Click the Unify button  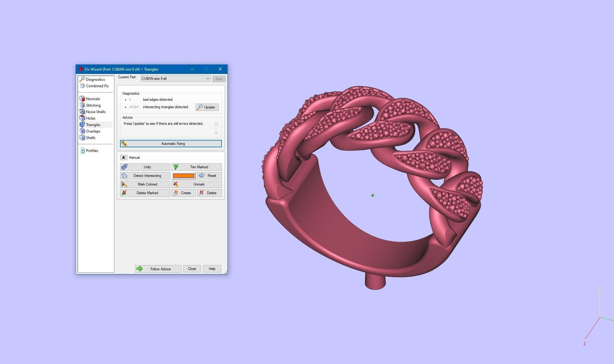pyautogui.click(x=145, y=167)
